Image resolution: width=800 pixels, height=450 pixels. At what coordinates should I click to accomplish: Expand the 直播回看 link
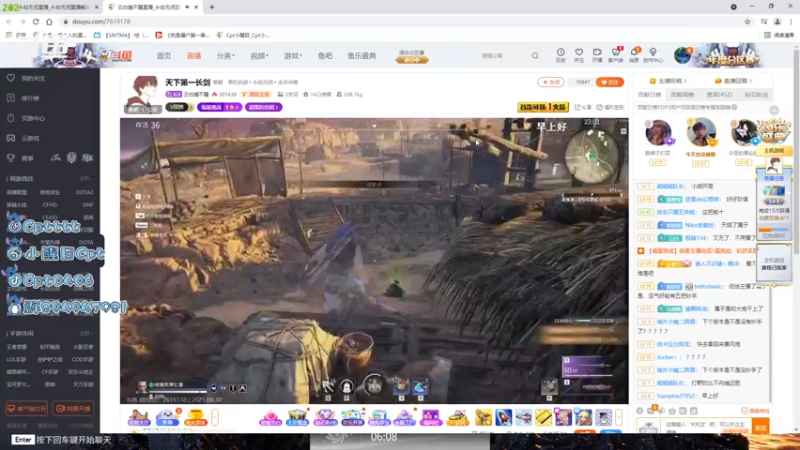[x=733, y=81]
